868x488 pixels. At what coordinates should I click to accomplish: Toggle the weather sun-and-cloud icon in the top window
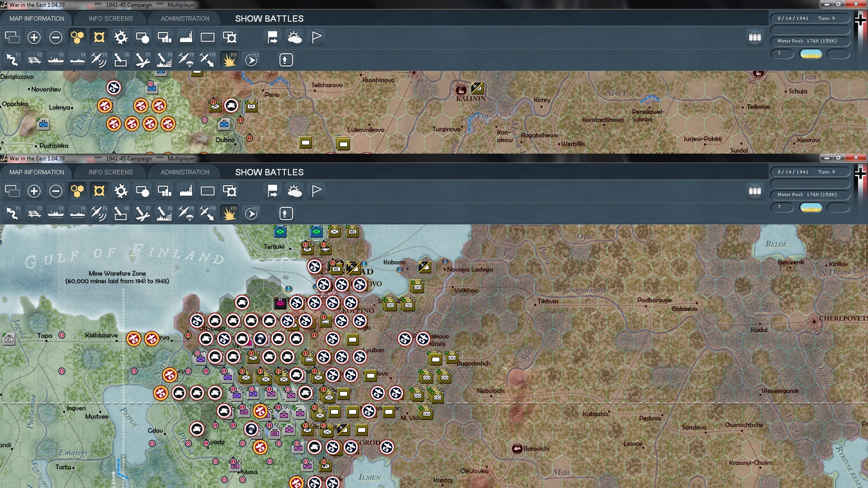click(x=295, y=38)
